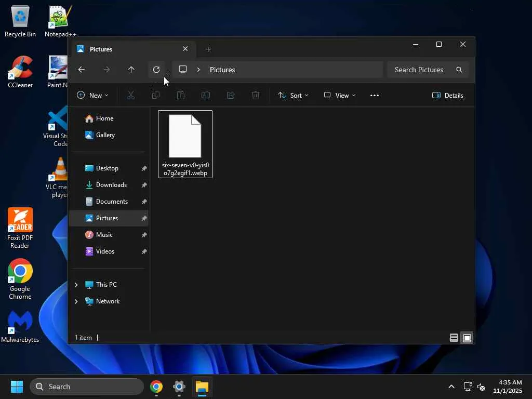
Task: Open Documents in the sidebar
Action: coord(109,202)
